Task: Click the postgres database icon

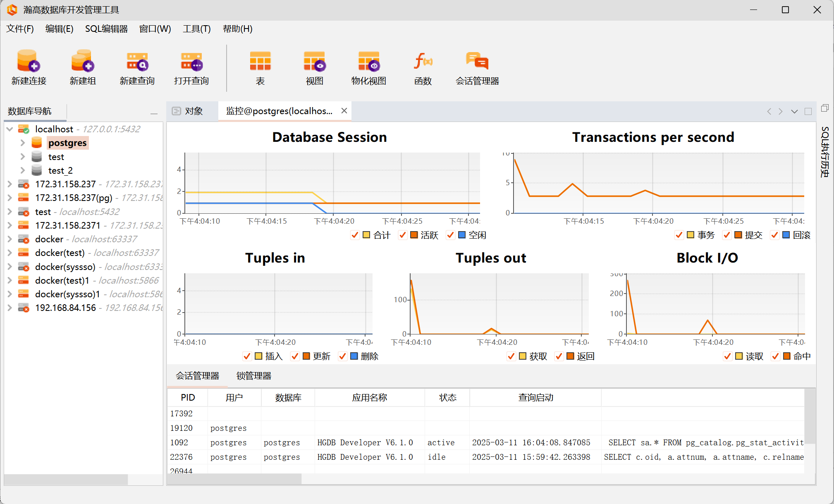Action: (37, 143)
